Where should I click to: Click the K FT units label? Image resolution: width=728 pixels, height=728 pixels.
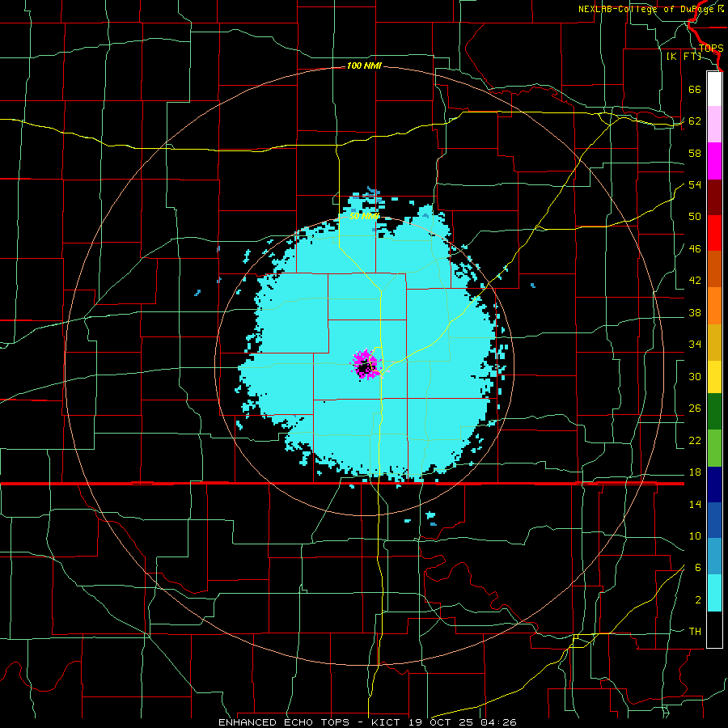tap(684, 57)
